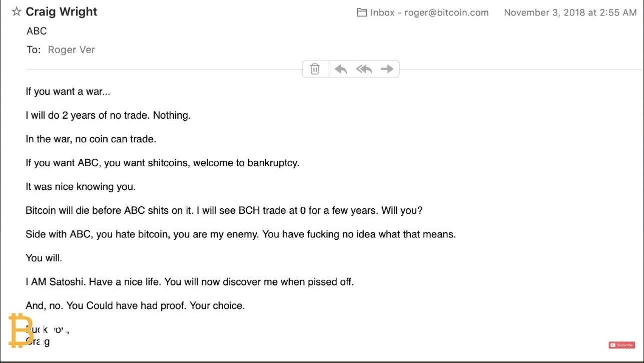Click the short line 'You will.'

[x=44, y=258]
